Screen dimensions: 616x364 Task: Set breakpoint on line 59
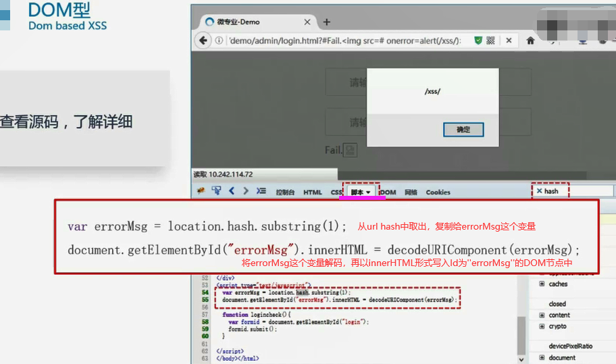[205, 329]
